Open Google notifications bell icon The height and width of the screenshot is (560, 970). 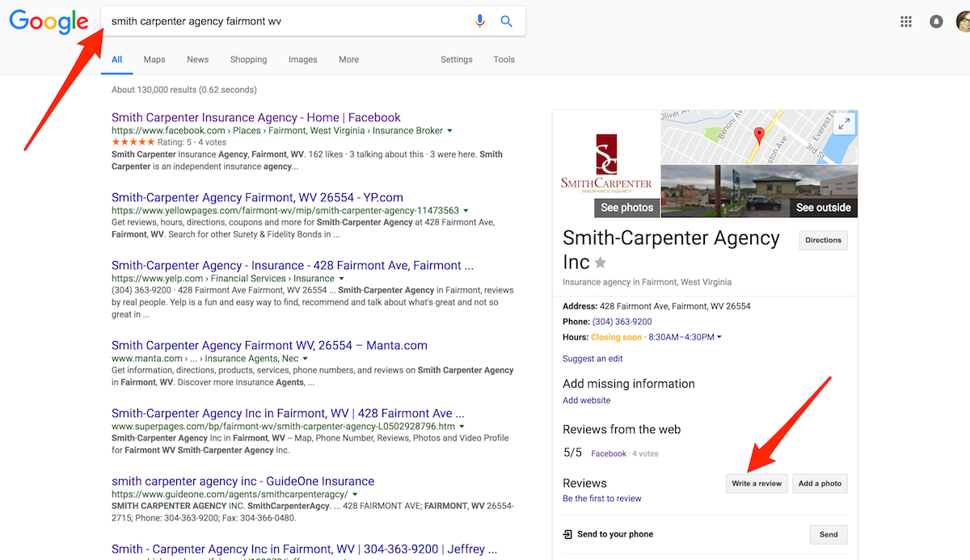click(936, 22)
